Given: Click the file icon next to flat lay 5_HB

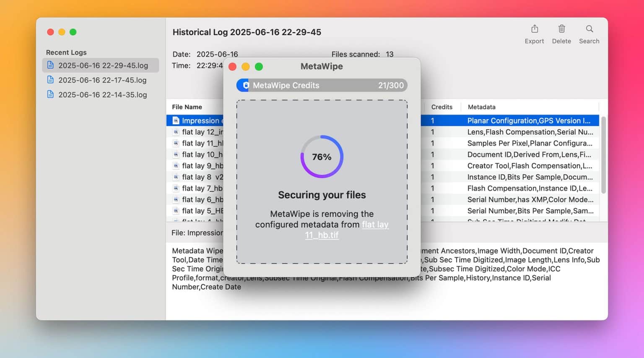Looking at the screenshot, I should [x=176, y=211].
